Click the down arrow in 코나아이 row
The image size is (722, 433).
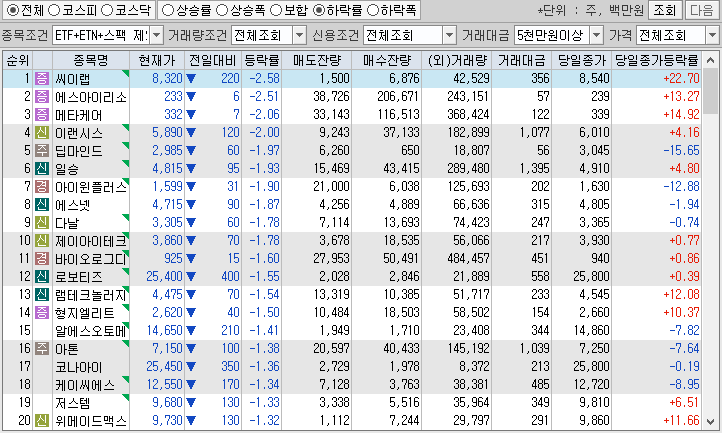pyautogui.click(x=191, y=367)
